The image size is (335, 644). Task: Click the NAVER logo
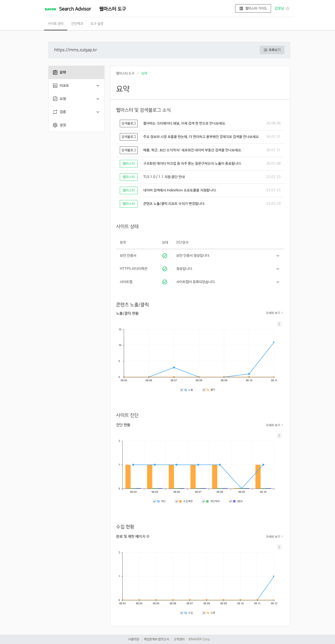tap(50, 9)
